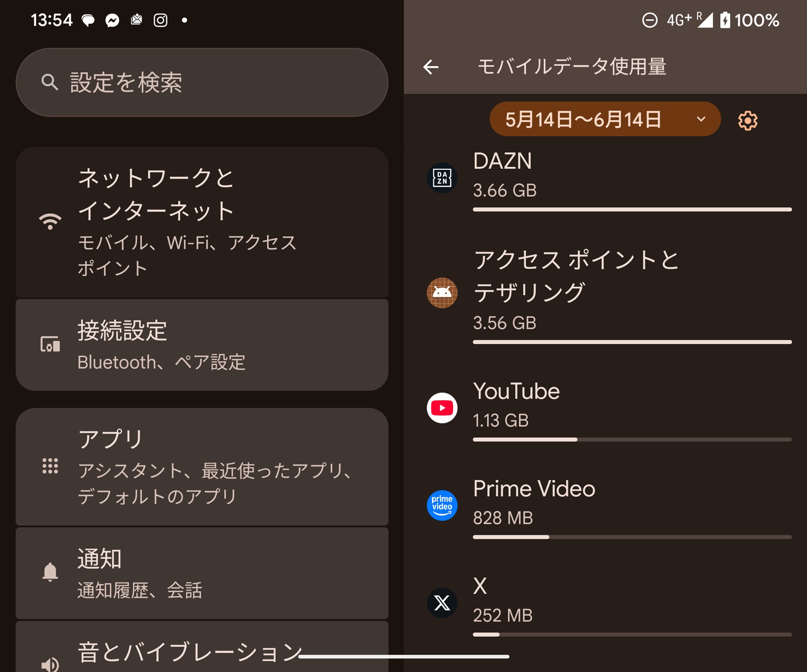Click the Prime Video icon
The width and height of the screenshot is (807, 672).
(x=441, y=504)
